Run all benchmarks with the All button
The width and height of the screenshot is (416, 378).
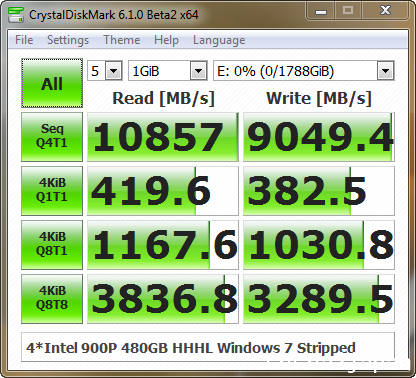coord(52,83)
